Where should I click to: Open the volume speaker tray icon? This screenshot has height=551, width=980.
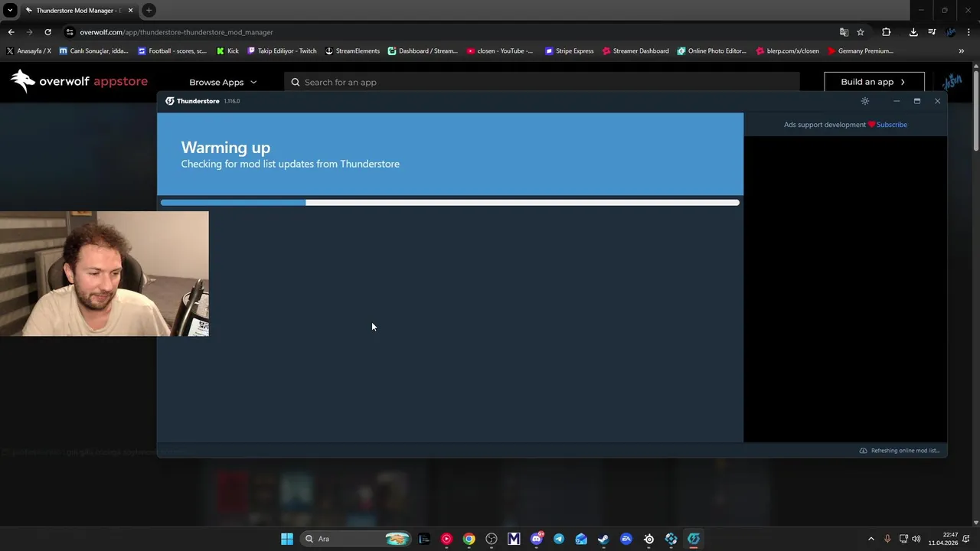pos(916,539)
